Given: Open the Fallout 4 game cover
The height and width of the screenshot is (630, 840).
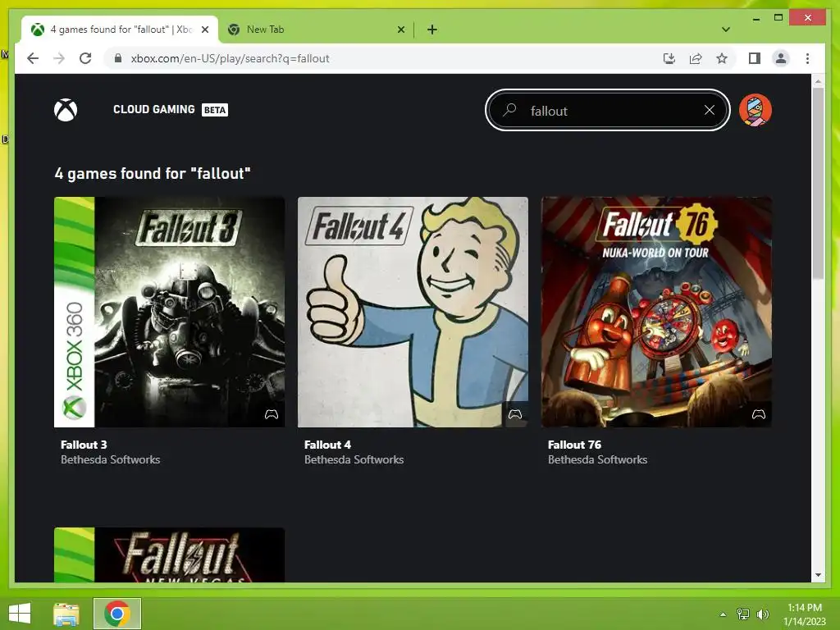Looking at the screenshot, I should (x=413, y=312).
